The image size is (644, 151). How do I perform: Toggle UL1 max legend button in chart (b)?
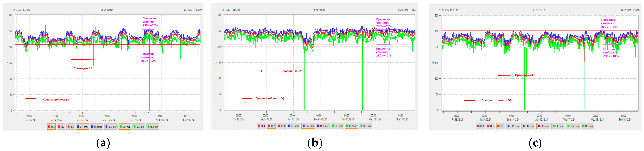[x=294, y=126]
